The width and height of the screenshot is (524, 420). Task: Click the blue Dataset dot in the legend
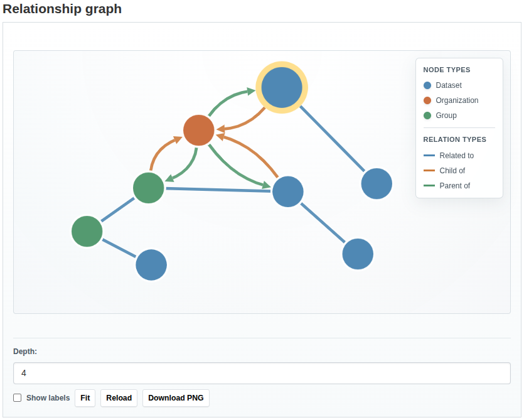click(427, 85)
